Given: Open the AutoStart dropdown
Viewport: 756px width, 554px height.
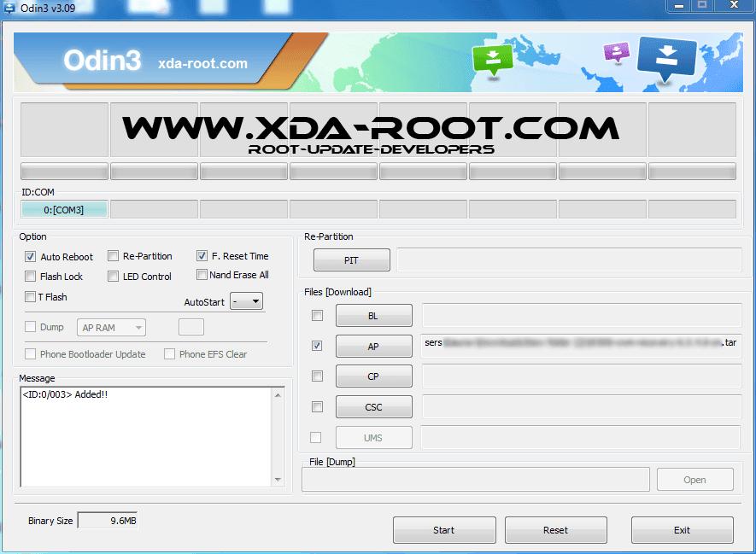Looking at the screenshot, I should [246, 301].
